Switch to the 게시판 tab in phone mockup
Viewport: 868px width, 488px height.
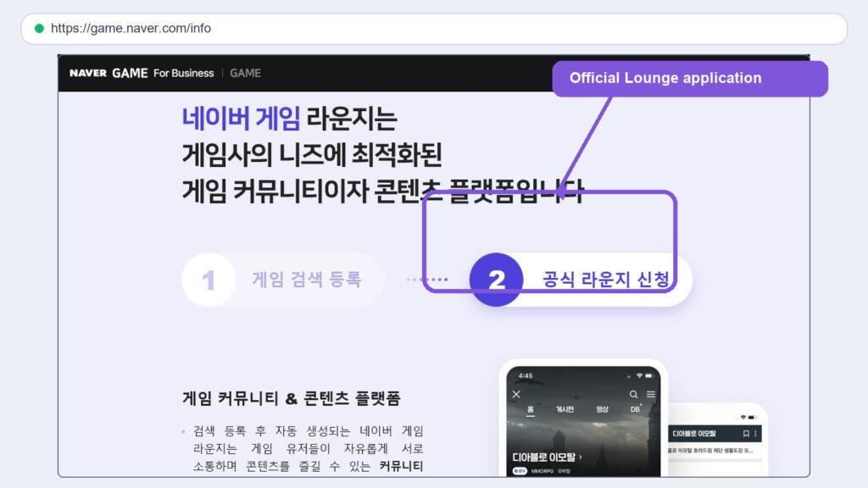[x=565, y=409]
